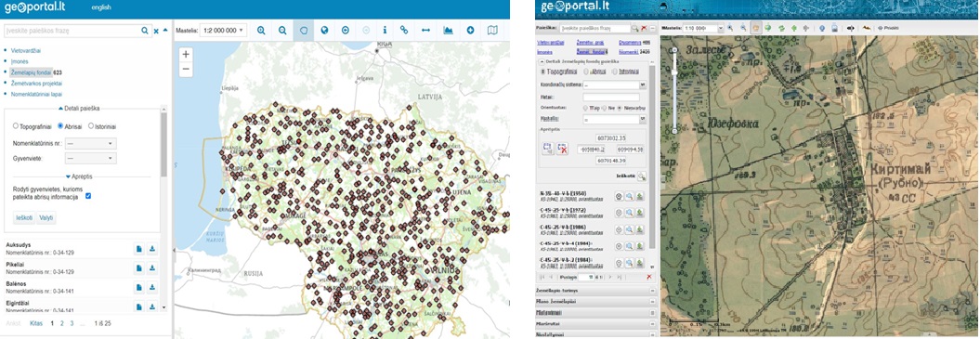Go to next page with Kitas
This screenshot has width=980, height=339.
click(36, 323)
